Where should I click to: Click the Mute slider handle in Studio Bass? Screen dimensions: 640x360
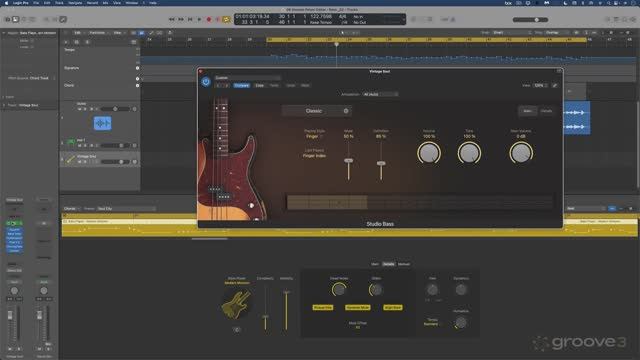348,161
